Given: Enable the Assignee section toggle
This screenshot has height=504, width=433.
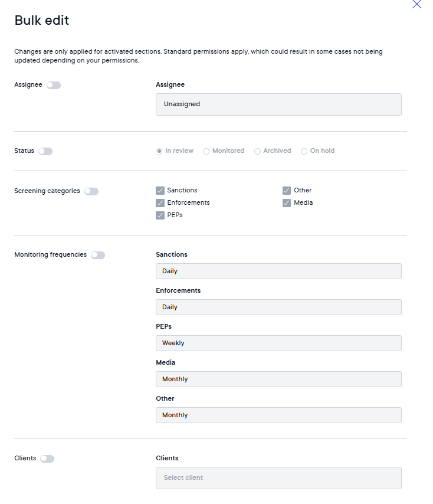Looking at the screenshot, I should pyautogui.click(x=54, y=85).
